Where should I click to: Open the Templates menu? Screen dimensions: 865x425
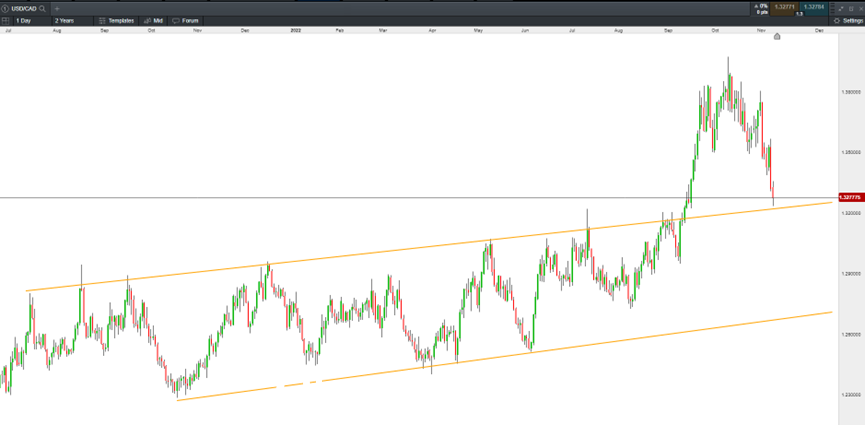116,20
